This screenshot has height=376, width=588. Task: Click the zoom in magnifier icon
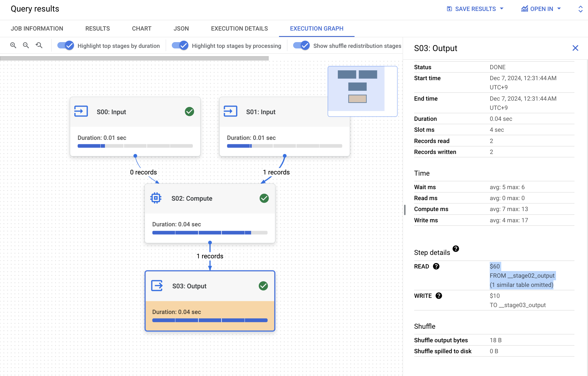[x=13, y=45]
